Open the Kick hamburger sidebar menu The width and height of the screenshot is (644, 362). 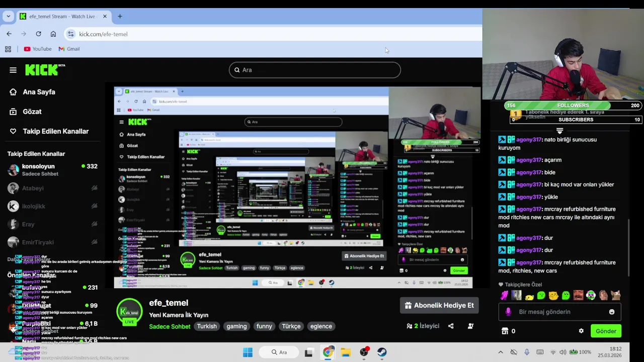(13, 70)
